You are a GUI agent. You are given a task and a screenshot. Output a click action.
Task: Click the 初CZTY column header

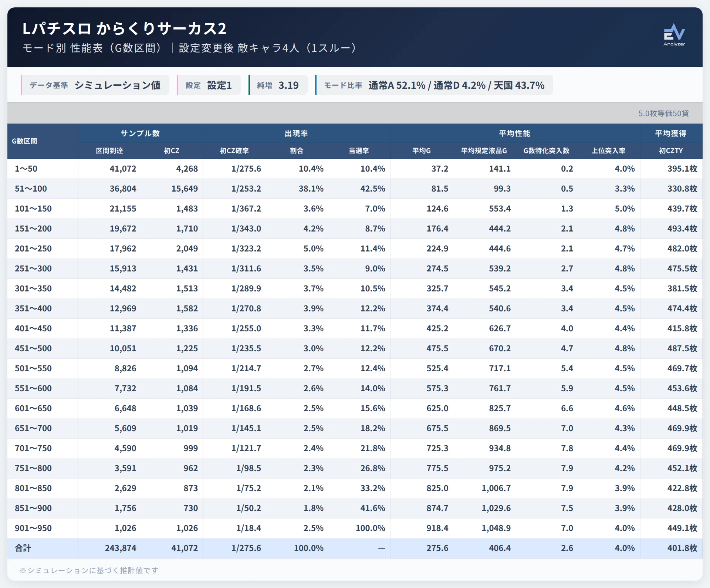pos(671,151)
